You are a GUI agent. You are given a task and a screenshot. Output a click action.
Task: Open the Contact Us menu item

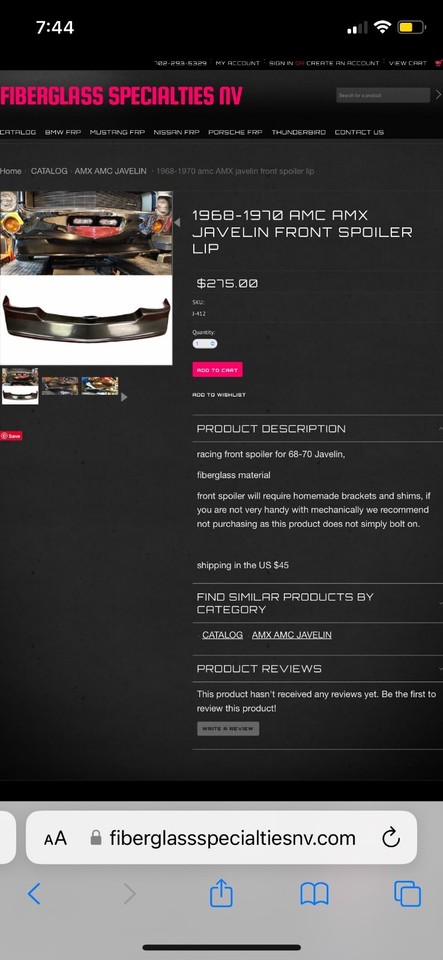click(x=359, y=132)
